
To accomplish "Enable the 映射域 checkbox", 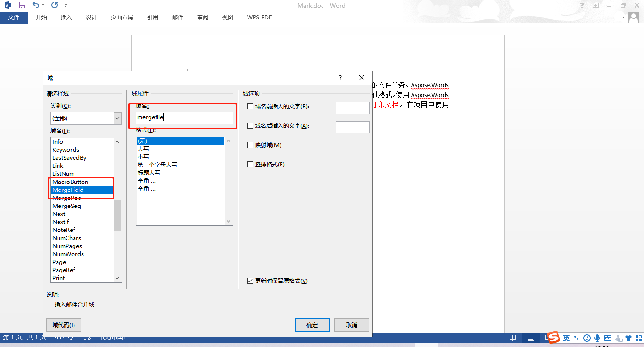I will tap(250, 145).
